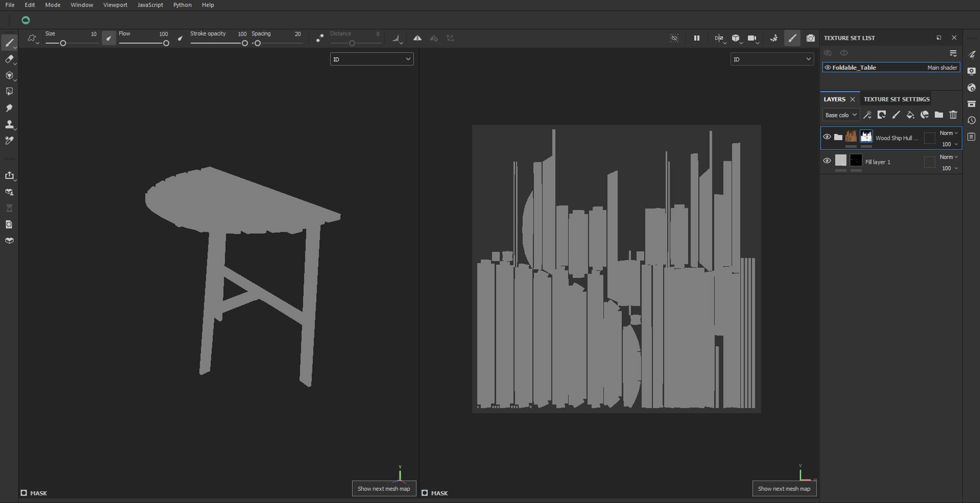Select the Clone stamp tool
This screenshot has height=503, width=980.
(9, 124)
